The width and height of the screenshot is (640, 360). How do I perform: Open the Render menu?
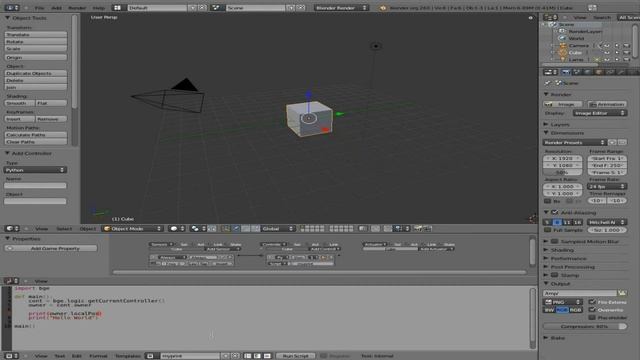[77, 8]
